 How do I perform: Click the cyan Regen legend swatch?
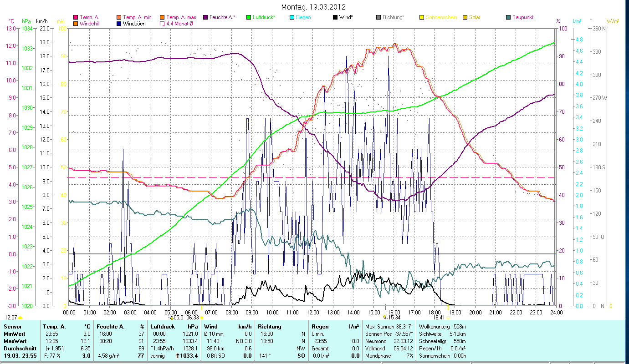click(x=292, y=17)
